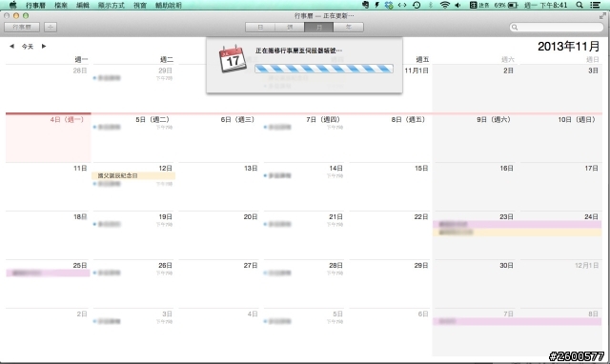Select today's cell 4日 (週一)

click(x=49, y=138)
